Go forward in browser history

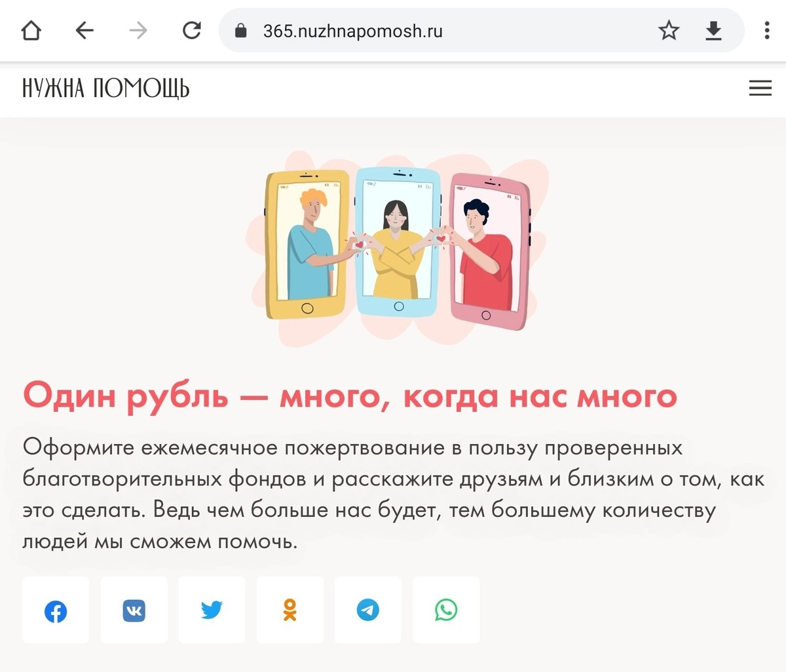[x=138, y=30]
